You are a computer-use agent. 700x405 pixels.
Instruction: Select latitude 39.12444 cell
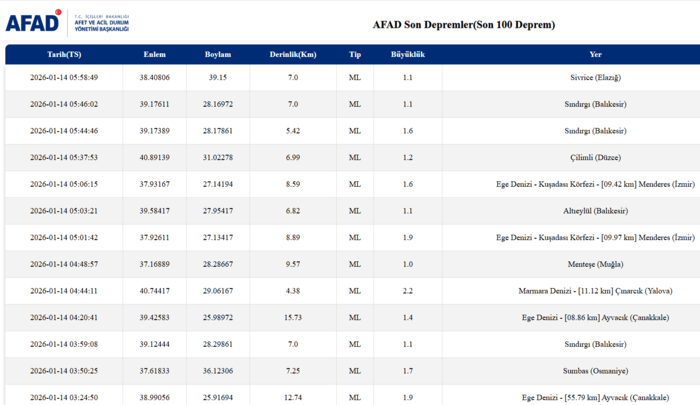154,344
